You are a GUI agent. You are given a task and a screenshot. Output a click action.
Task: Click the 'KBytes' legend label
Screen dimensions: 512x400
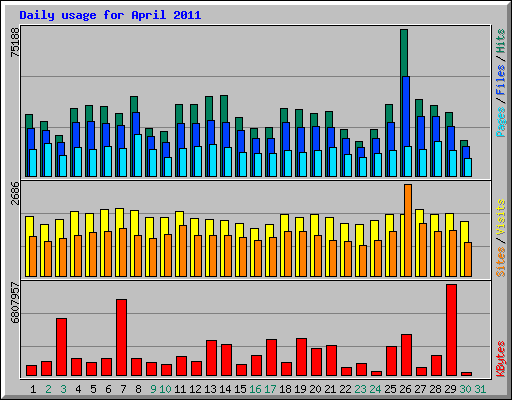(500, 359)
